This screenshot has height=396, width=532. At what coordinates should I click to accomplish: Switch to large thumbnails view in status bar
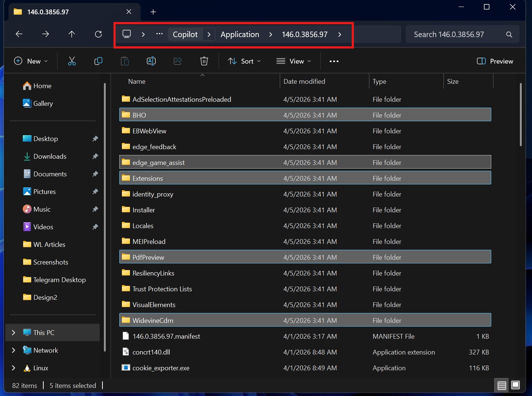point(515,385)
